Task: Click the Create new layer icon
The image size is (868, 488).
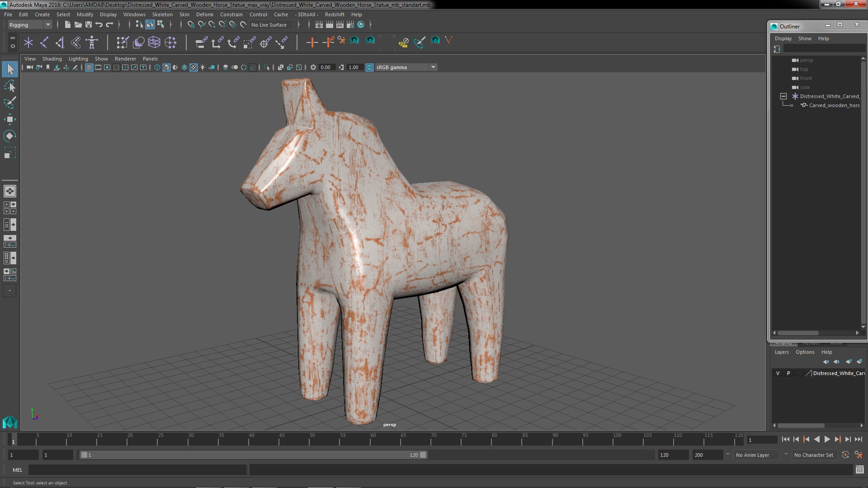Action: click(x=849, y=361)
